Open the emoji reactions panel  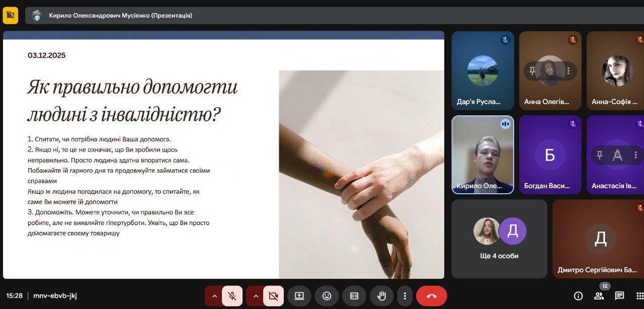[327, 296]
